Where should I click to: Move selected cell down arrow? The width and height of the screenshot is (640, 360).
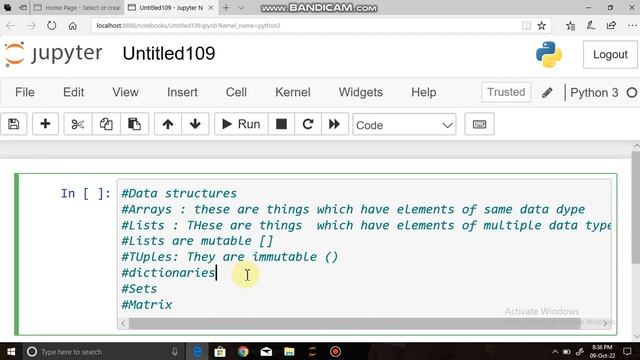point(195,124)
